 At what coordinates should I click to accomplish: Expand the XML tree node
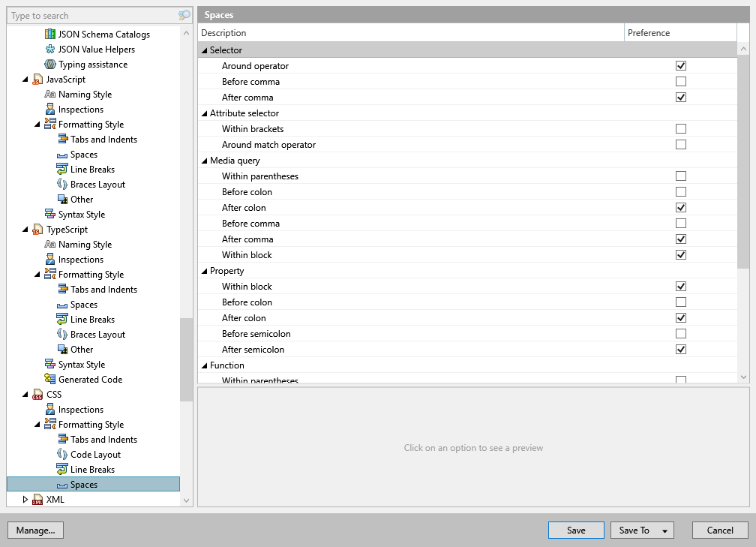click(25, 499)
